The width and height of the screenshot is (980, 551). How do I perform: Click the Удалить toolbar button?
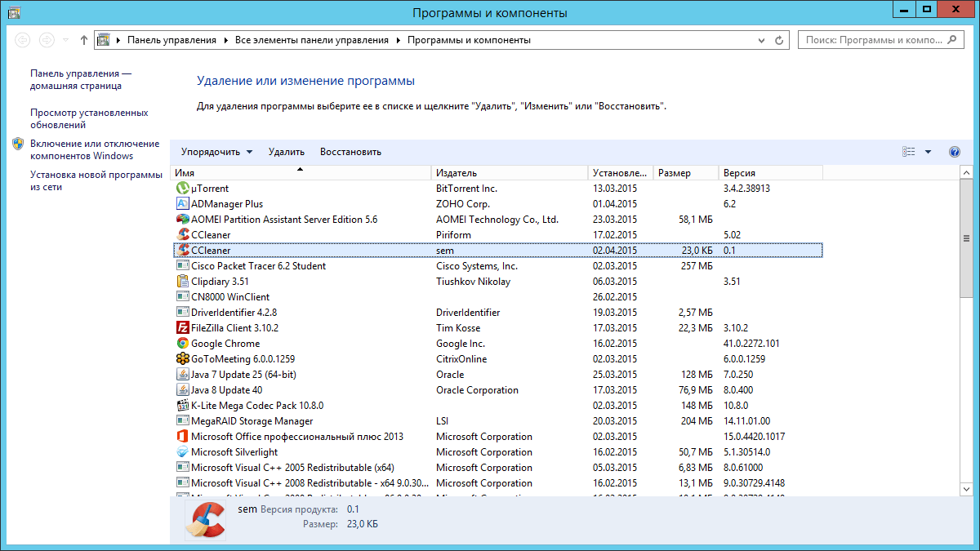[x=287, y=152]
